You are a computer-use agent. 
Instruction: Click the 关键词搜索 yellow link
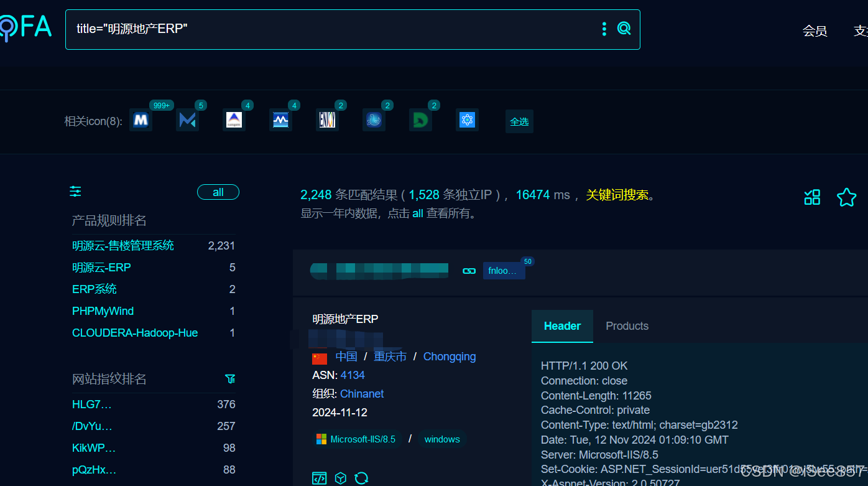617,195
